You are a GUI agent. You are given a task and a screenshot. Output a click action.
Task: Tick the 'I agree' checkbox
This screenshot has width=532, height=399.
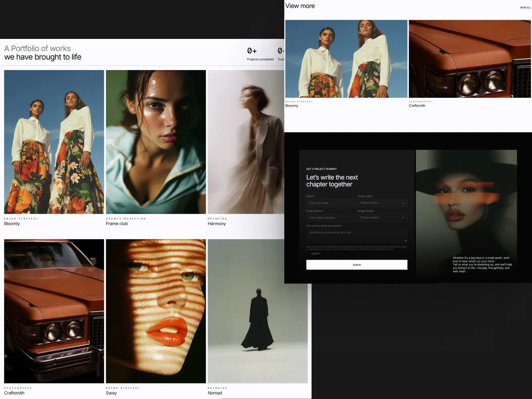[308, 254]
